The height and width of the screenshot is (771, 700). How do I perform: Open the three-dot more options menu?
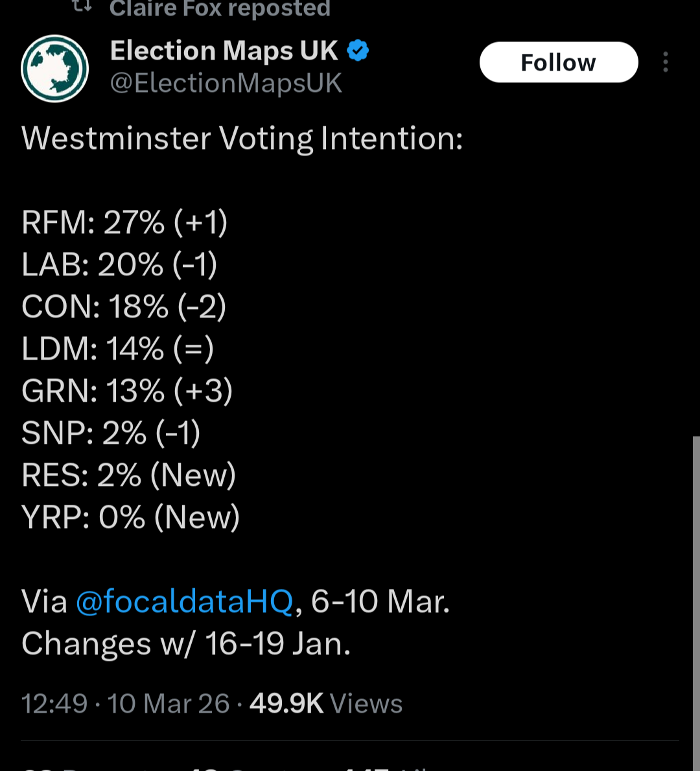pos(665,62)
